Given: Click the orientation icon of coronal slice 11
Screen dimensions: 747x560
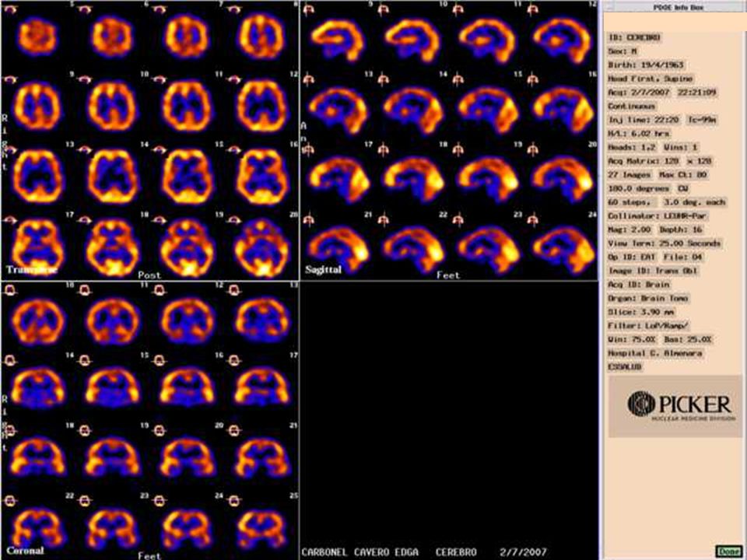Looking at the screenshot, I should 85,290.
